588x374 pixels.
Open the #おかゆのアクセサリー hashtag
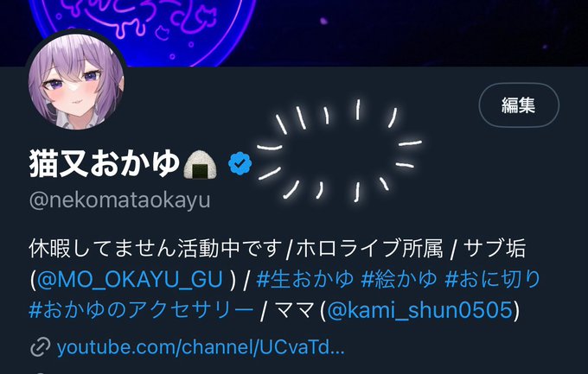141,310
